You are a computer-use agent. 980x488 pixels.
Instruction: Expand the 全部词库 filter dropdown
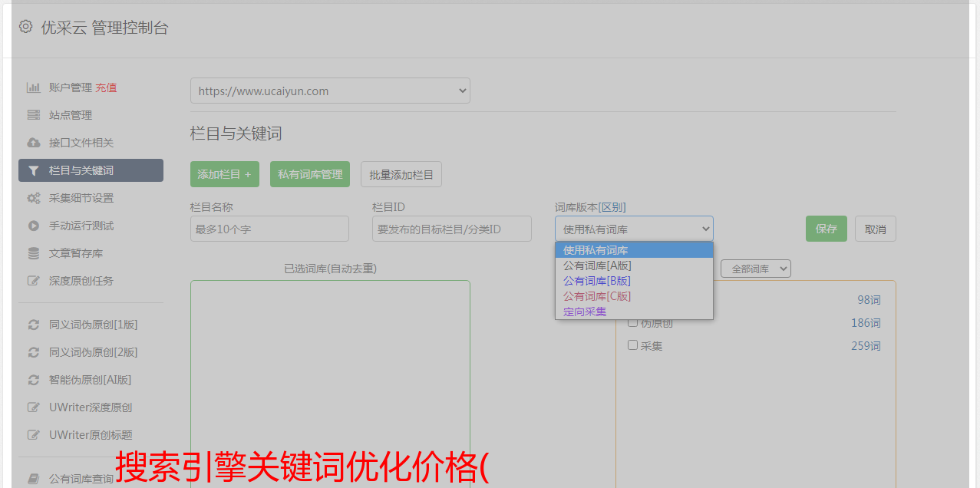(x=755, y=269)
